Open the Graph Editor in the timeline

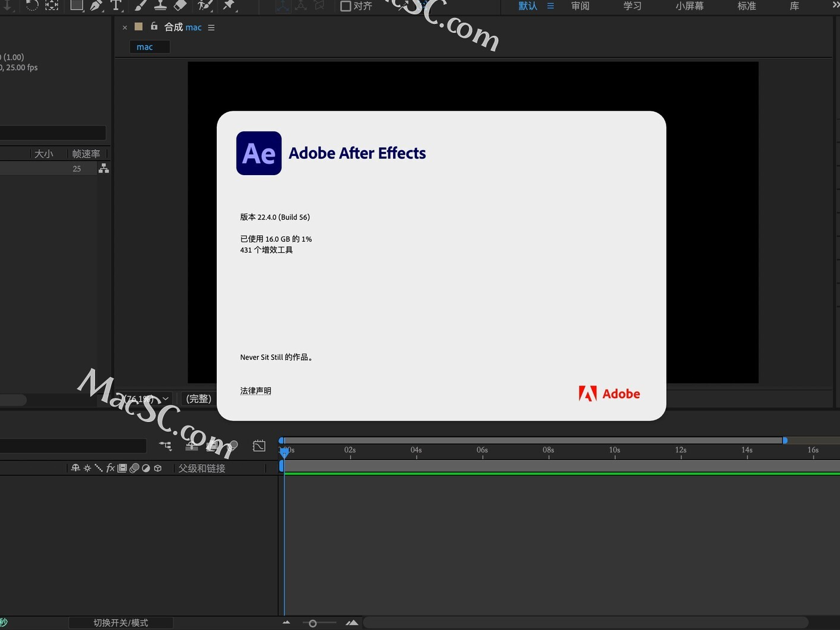(x=259, y=445)
